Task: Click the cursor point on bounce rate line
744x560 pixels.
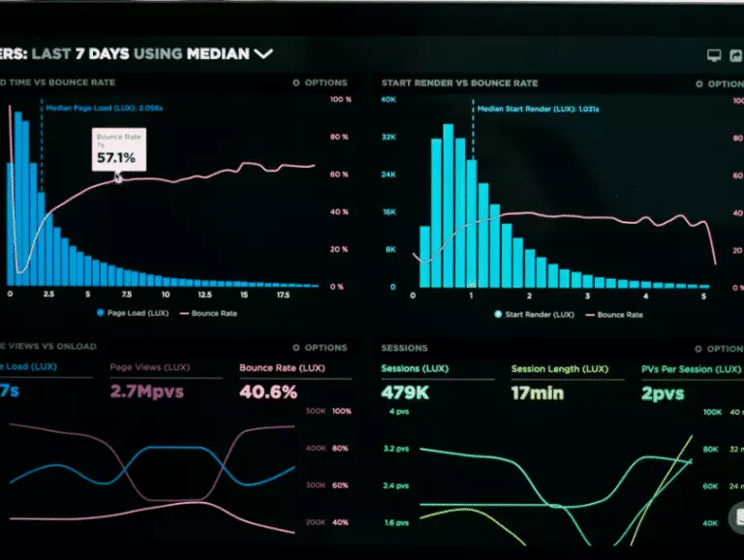Action: point(118,177)
